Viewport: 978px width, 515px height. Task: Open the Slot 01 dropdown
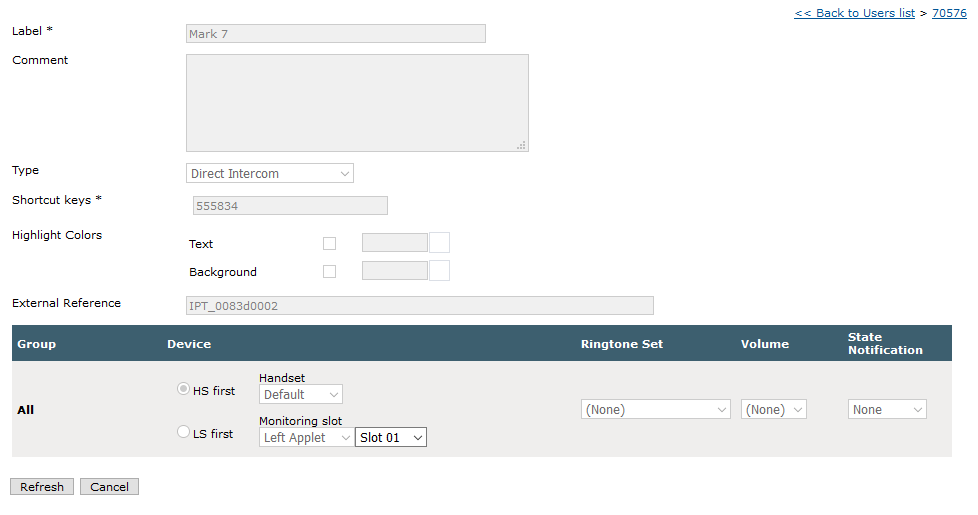pyautogui.click(x=391, y=438)
